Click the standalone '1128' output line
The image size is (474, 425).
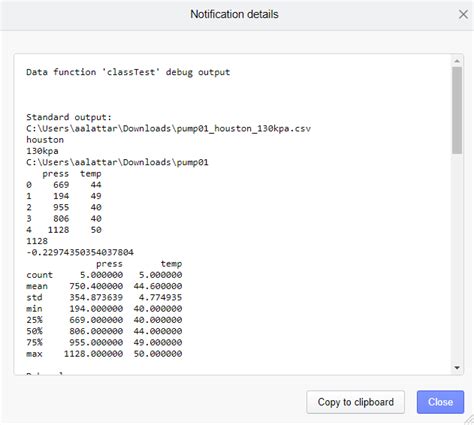[x=37, y=241]
